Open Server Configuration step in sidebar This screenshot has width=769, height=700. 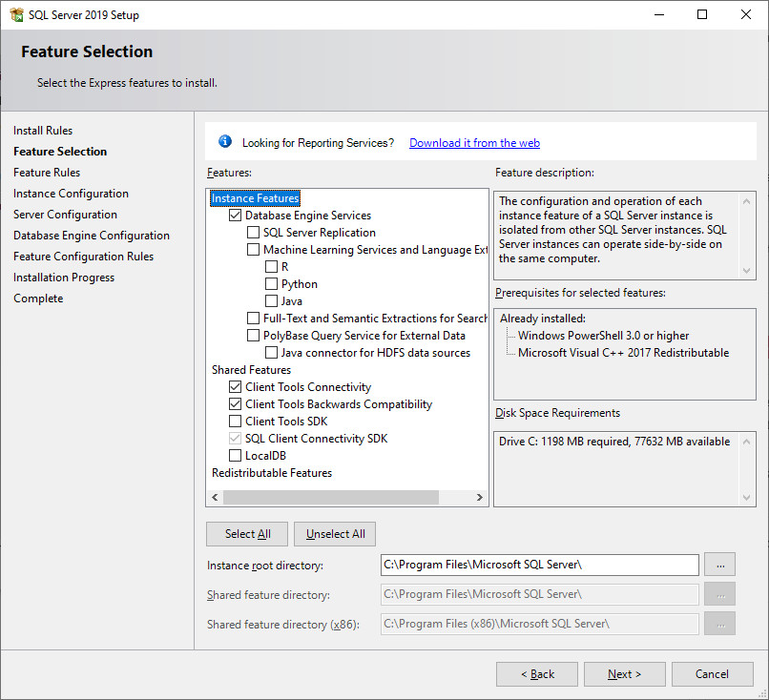pos(65,215)
